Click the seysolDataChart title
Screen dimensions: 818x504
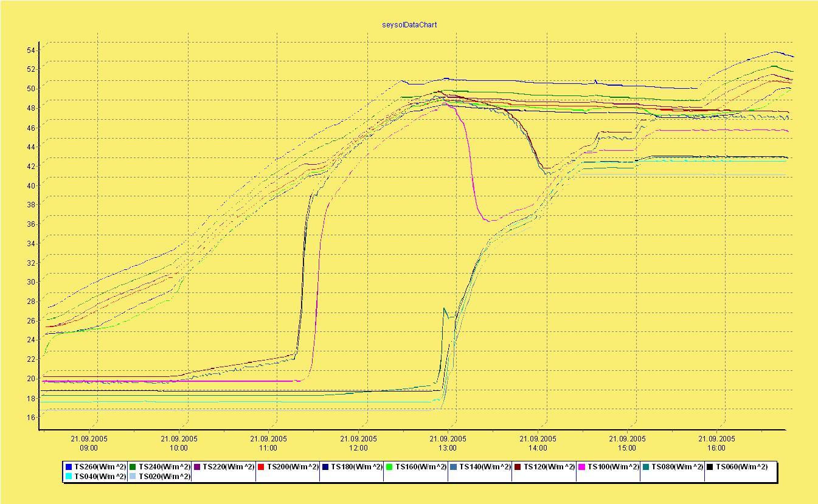click(409, 25)
